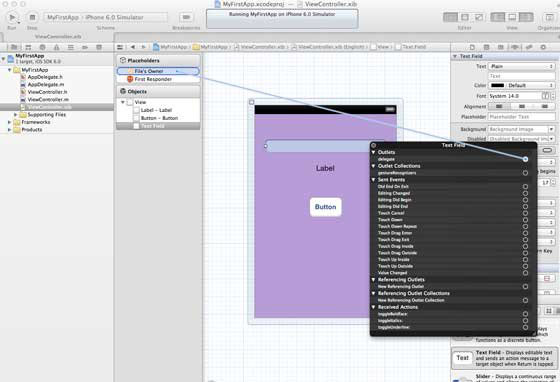Open the Organizer window icon
Screen dimensions: 560x382
click(x=549, y=17)
